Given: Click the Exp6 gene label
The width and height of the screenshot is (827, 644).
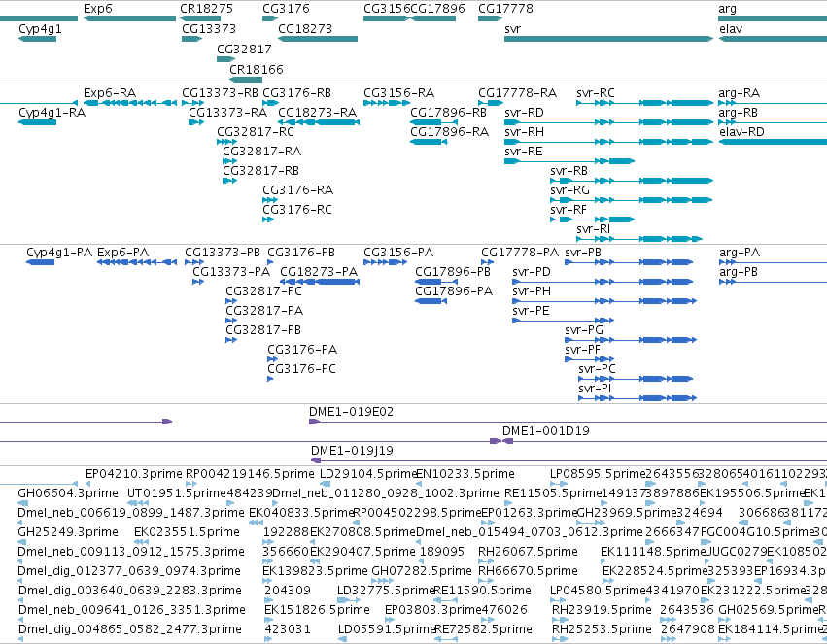Looking at the screenshot, I should point(97,9).
